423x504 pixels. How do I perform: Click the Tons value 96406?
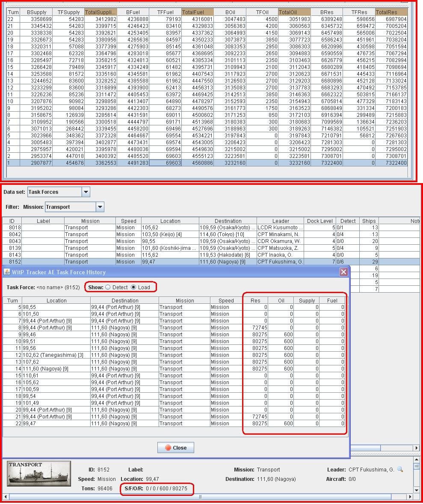coord(105,489)
